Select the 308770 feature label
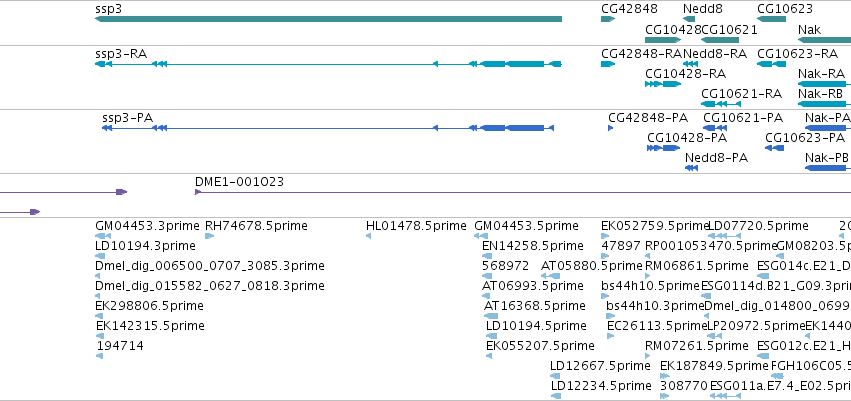Image resolution: width=851 pixels, height=401 pixels. (x=684, y=386)
